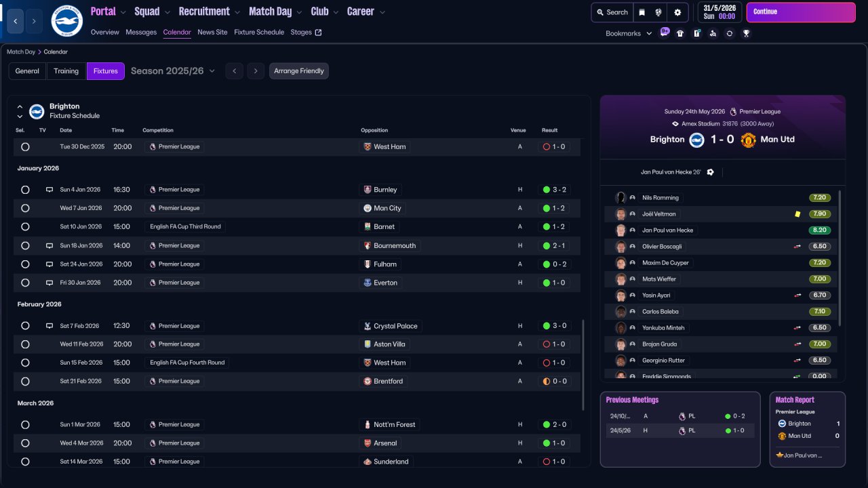
Task: Click Jan Paul van Hecke's player portrait
Action: point(620,230)
